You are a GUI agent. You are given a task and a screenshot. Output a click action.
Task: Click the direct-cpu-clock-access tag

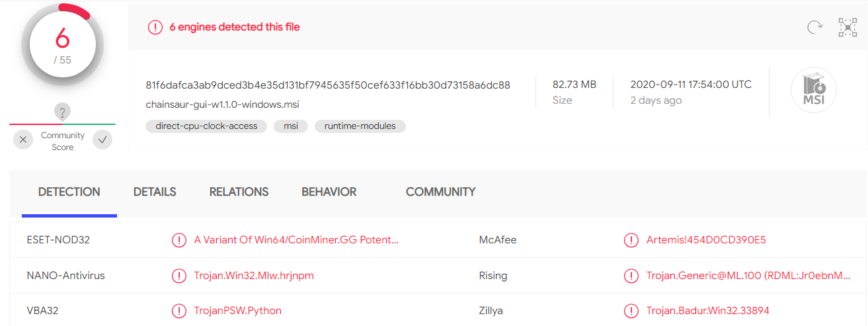coord(206,126)
